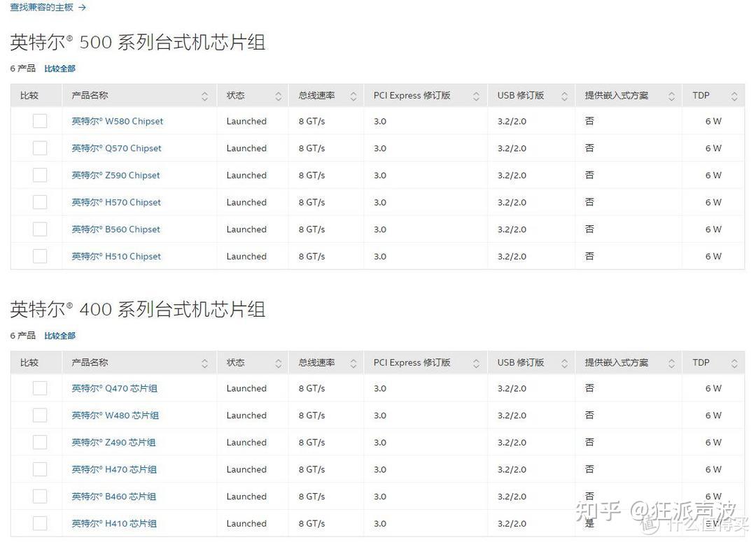The width and height of the screenshot is (756, 542).
Task: Sort 400 series table by TDP
Action: coord(734,363)
